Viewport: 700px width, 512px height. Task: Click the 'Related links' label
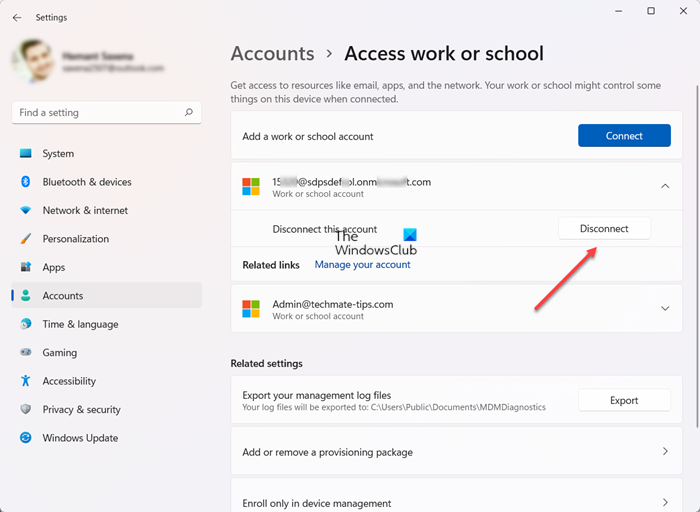point(271,265)
